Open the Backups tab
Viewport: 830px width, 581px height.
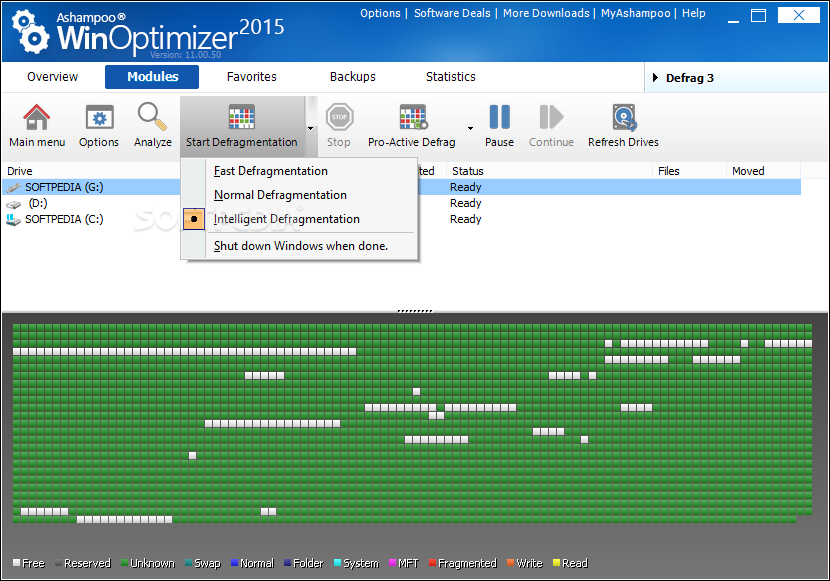353,77
